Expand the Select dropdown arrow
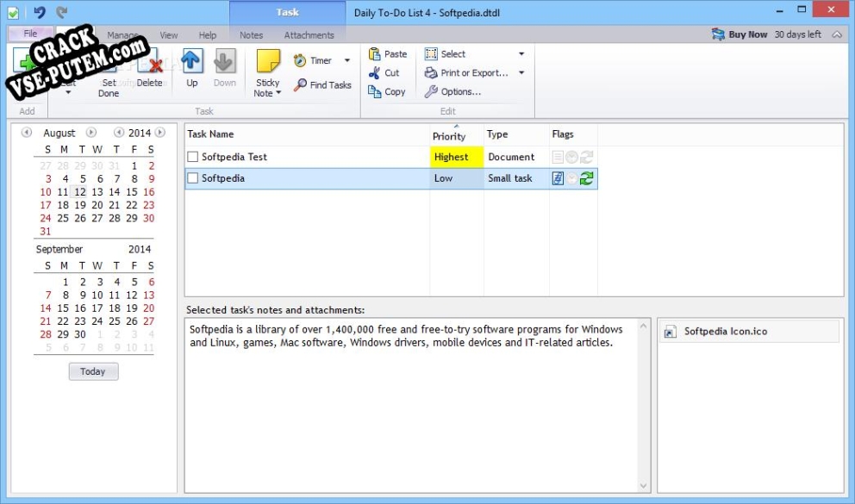 [521, 54]
